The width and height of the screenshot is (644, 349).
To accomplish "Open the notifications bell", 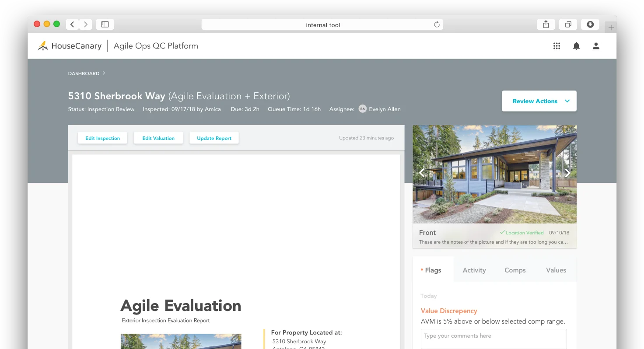I will [577, 46].
